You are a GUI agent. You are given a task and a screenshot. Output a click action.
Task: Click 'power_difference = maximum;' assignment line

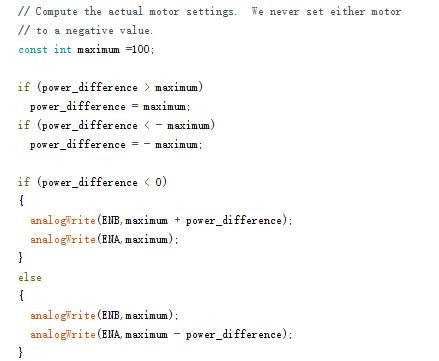click(x=110, y=107)
